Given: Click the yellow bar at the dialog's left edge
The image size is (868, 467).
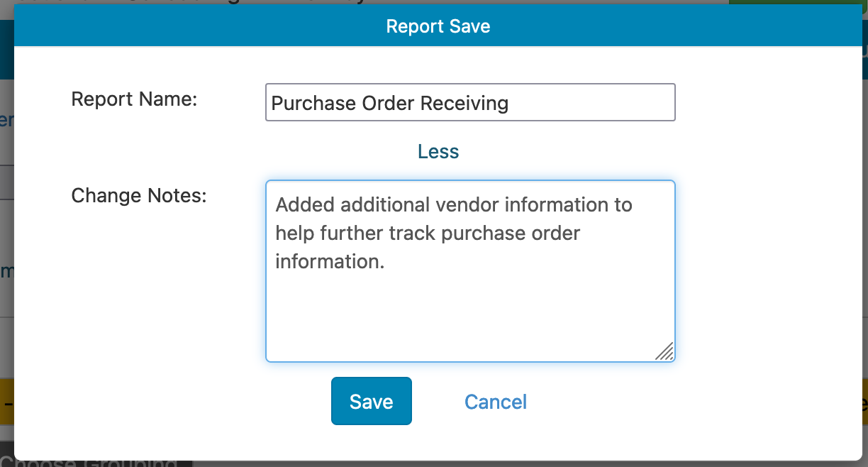Looking at the screenshot, I should click(x=7, y=402).
